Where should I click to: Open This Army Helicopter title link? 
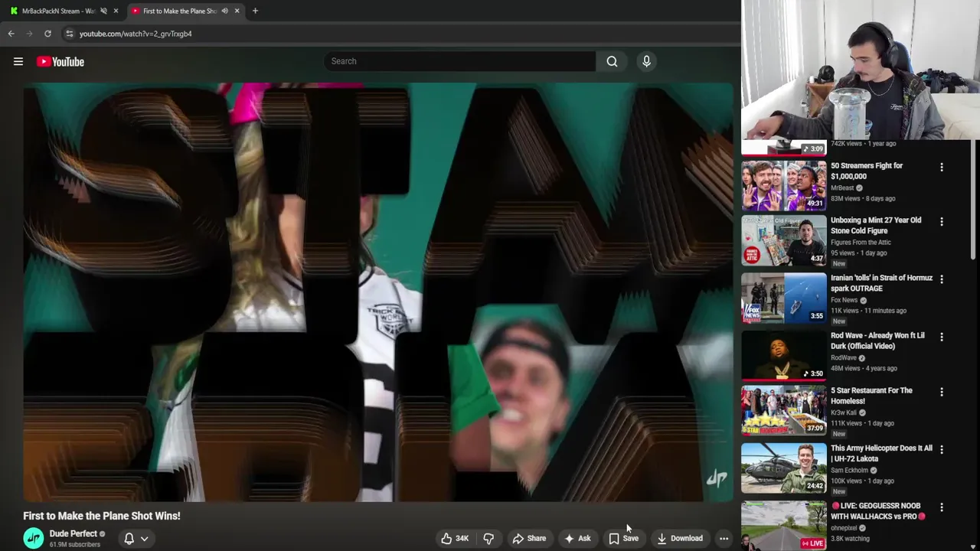881,453
